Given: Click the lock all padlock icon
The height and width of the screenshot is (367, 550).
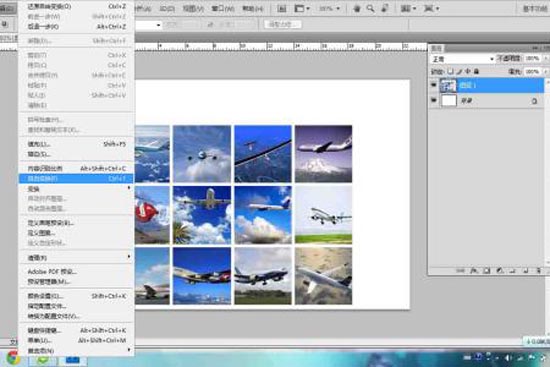Looking at the screenshot, I should (x=476, y=72).
